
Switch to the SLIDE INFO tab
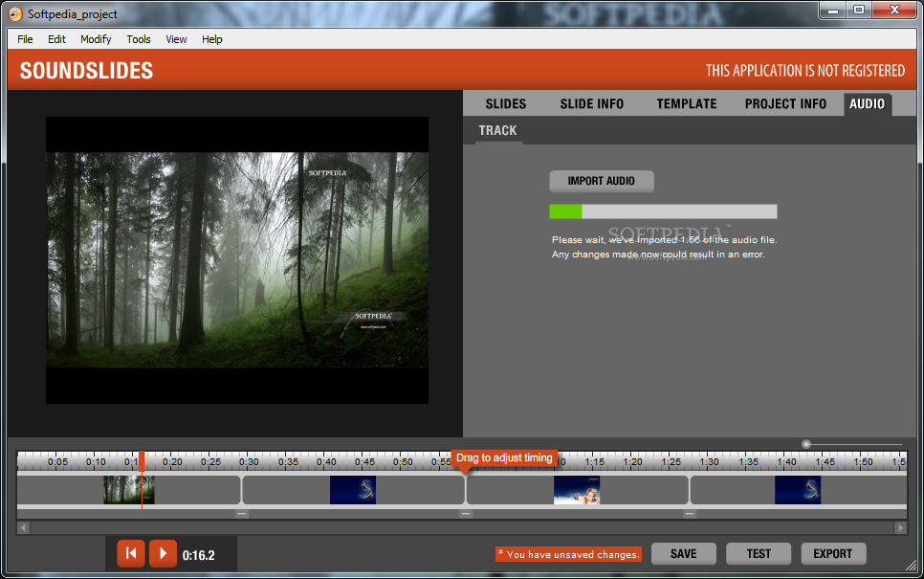point(592,103)
